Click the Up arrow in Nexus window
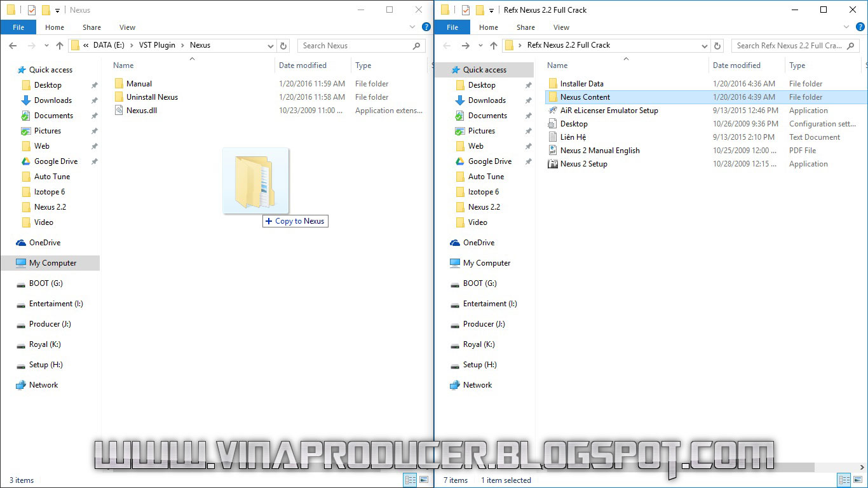This screenshot has height=488, width=868. pyautogui.click(x=60, y=46)
